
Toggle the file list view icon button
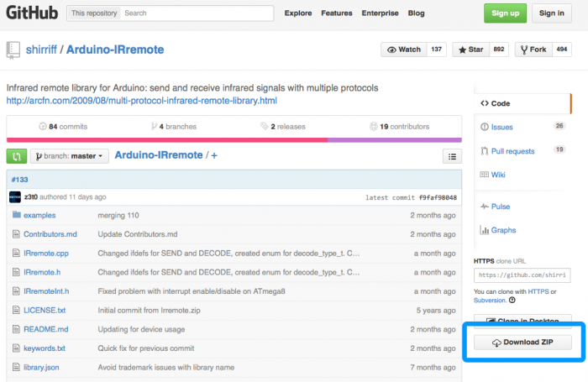click(x=452, y=156)
